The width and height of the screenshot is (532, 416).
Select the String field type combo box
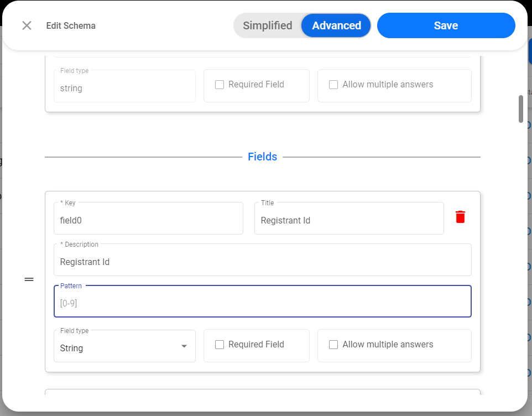pos(124,346)
